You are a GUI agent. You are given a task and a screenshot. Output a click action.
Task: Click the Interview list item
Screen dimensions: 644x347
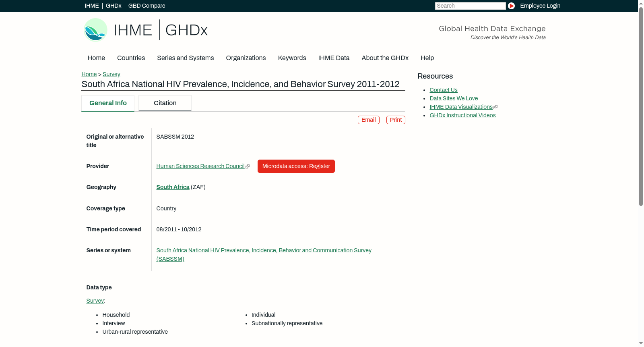(114, 323)
